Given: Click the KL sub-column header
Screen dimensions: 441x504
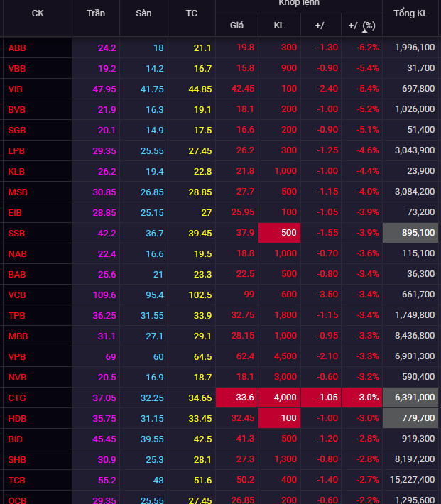Looking at the screenshot, I should click(279, 26).
